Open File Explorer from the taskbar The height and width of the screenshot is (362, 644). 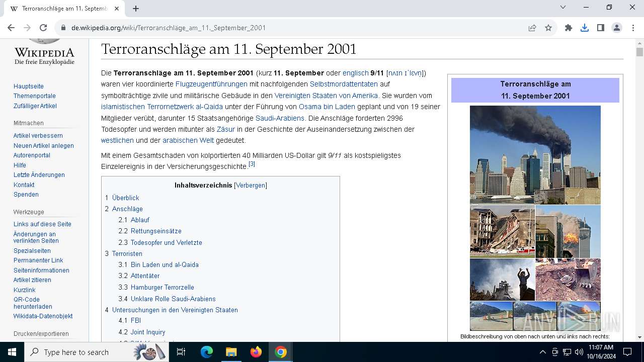231,352
